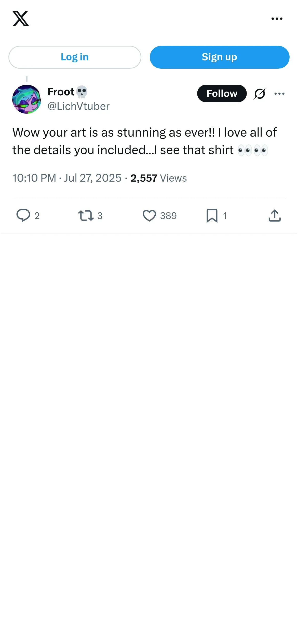Repost this post using the arrows icon
Image resolution: width=298 pixels, height=644 pixels.
[86, 215]
